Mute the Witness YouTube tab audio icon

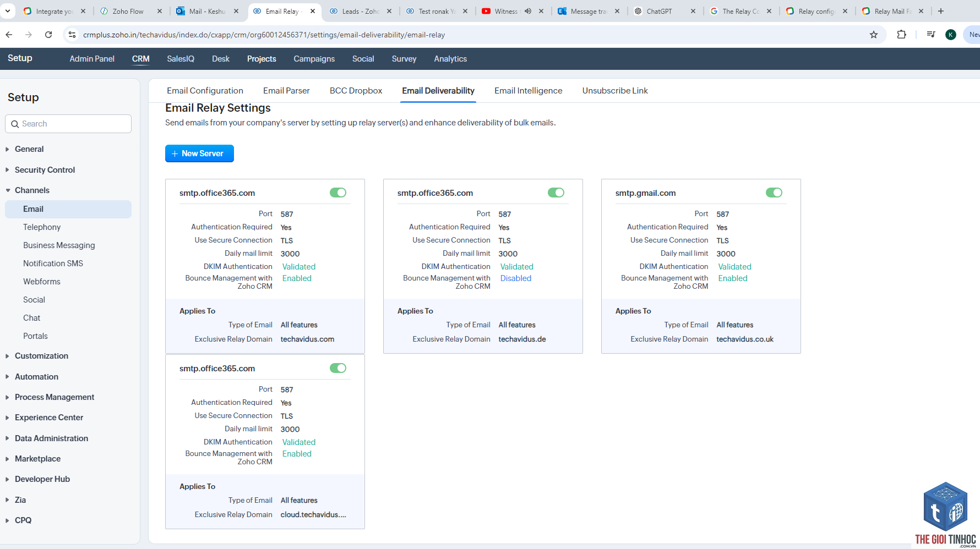click(x=528, y=11)
